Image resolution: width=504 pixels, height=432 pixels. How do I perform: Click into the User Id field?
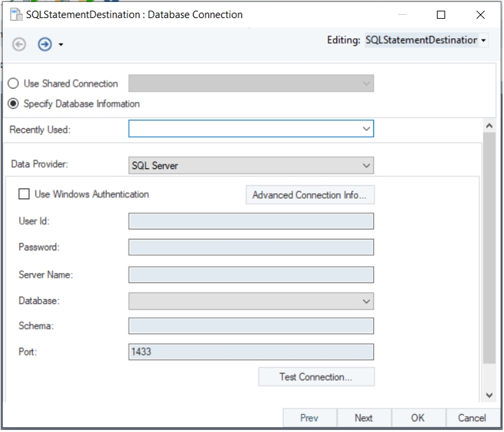pyautogui.click(x=251, y=221)
